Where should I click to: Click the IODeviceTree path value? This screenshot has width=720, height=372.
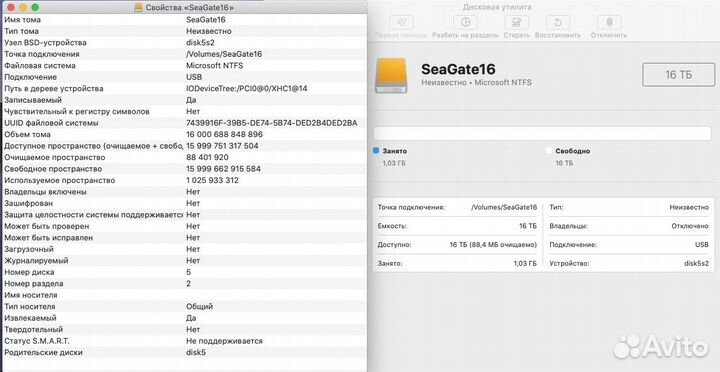pos(247,89)
